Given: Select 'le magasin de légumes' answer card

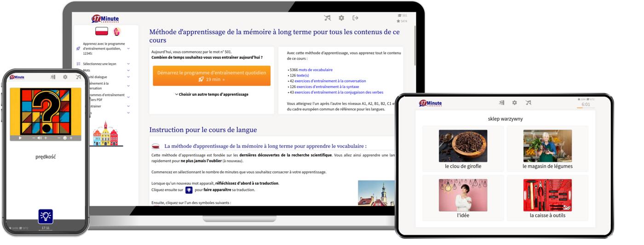Looking at the screenshot, I should pos(547,150).
